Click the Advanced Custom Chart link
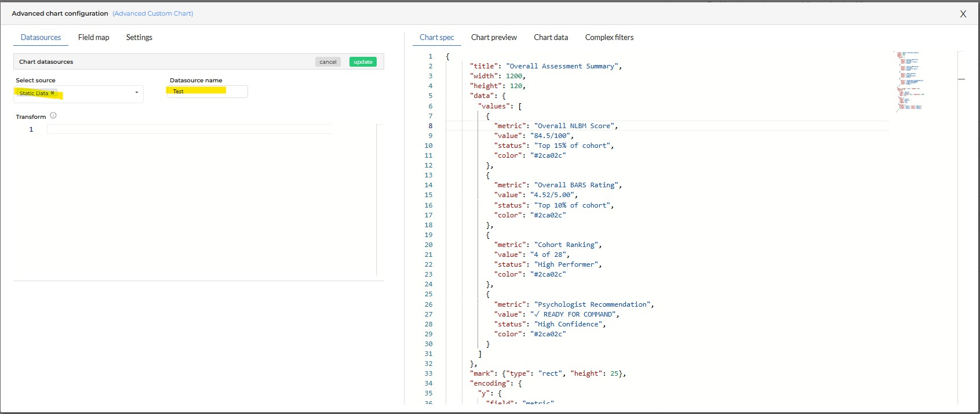 pyautogui.click(x=153, y=13)
